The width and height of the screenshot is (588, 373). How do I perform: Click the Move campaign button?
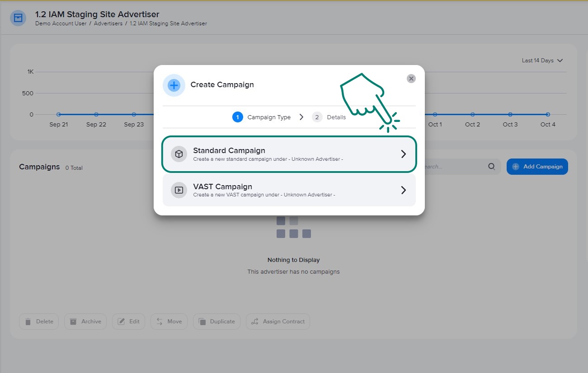(x=169, y=322)
